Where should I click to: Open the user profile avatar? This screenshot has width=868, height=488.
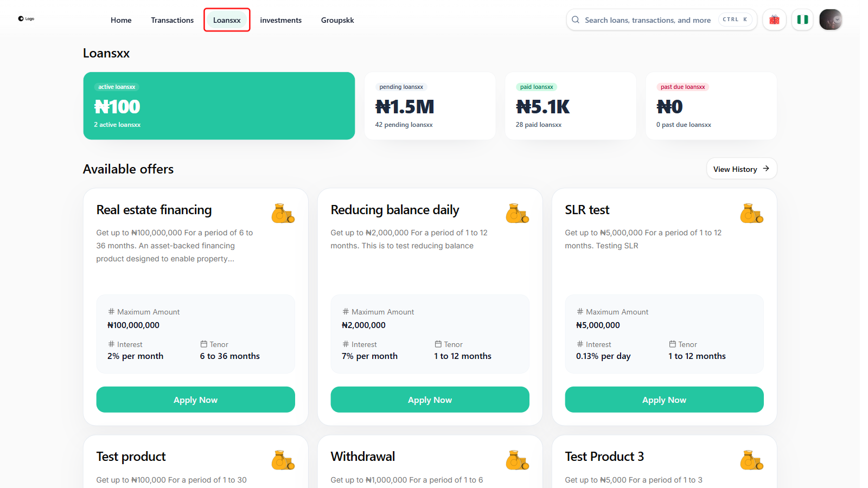pos(831,20)
